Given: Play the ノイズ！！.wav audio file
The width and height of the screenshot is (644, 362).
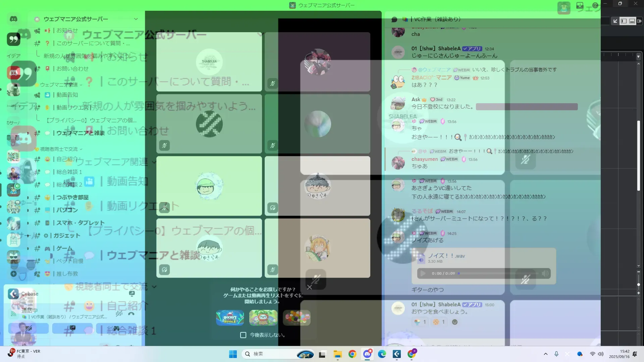Looking at the screenshot, I should [423, 274].
